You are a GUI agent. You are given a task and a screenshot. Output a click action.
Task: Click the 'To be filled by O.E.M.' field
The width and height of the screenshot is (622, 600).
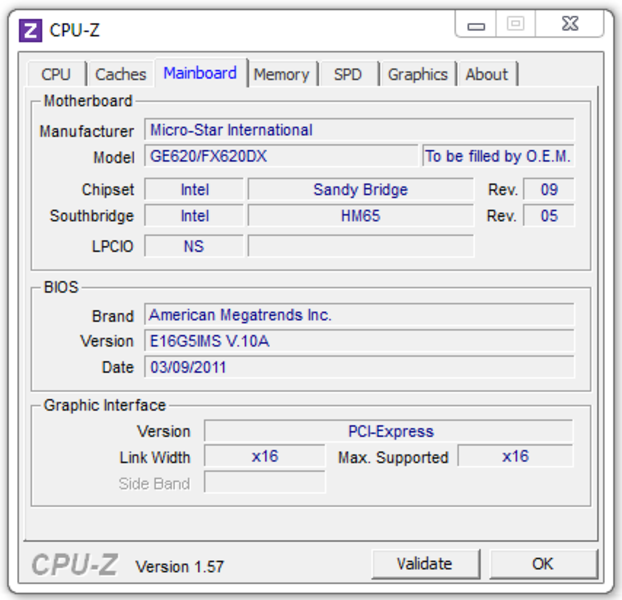[x=498, y=156]
